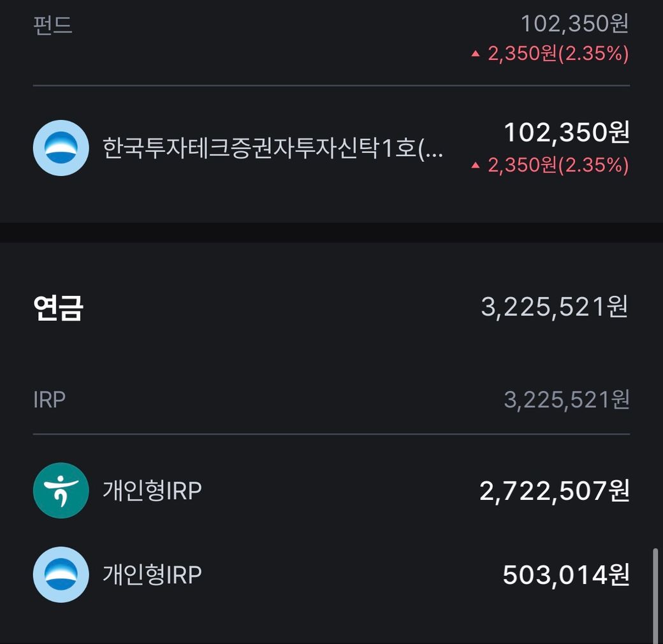Viewport: 663px width, 644px height.
Task: Tap the Korea Investment logo beside the fund name
Action: [61, 148]
